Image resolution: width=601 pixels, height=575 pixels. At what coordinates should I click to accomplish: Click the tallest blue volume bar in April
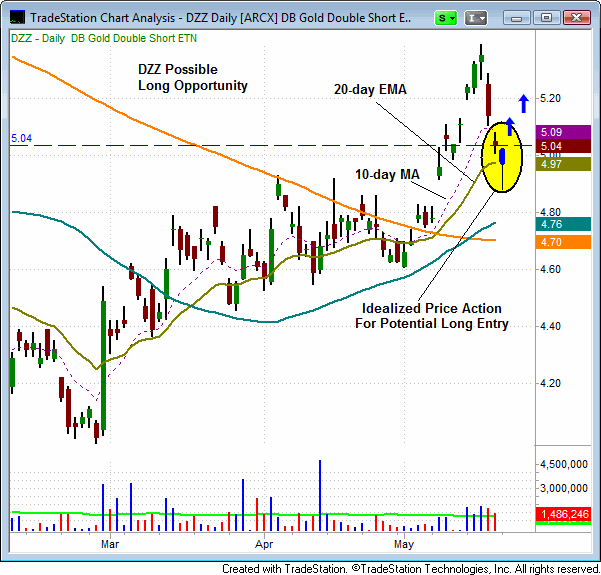[320, 495]
